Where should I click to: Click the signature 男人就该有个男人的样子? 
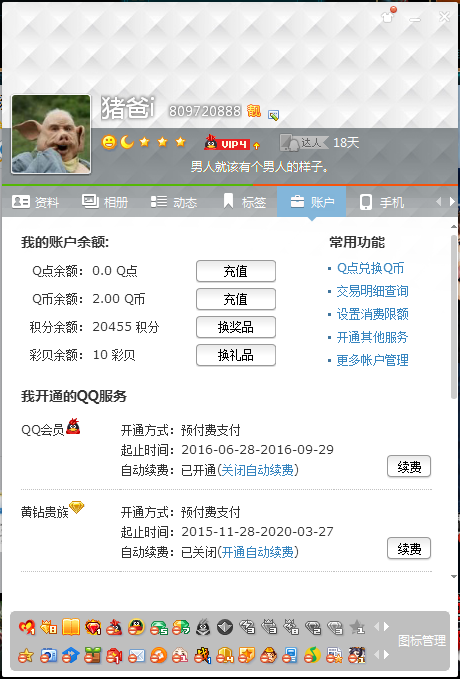[260, 167]
